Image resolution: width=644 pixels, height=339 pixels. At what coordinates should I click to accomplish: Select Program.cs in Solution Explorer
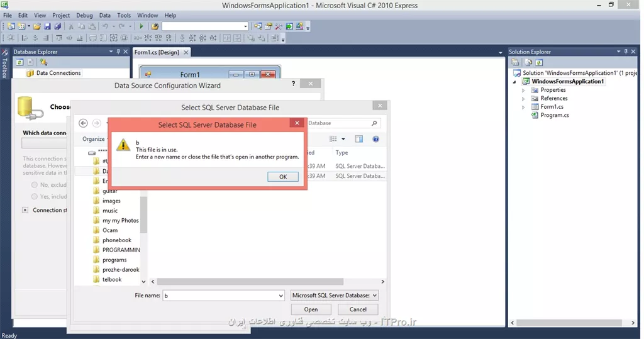coord(555,115)
